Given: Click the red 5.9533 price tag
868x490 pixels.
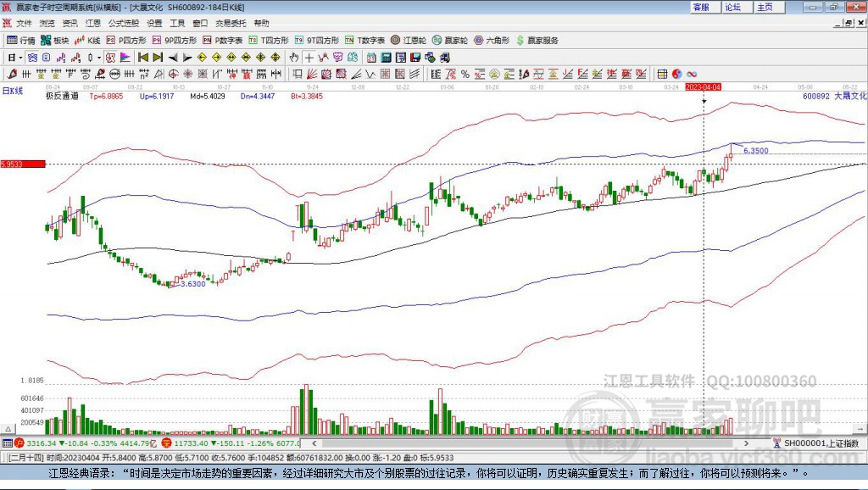Looking at the screenshot, I should click(x=23, y=164).
